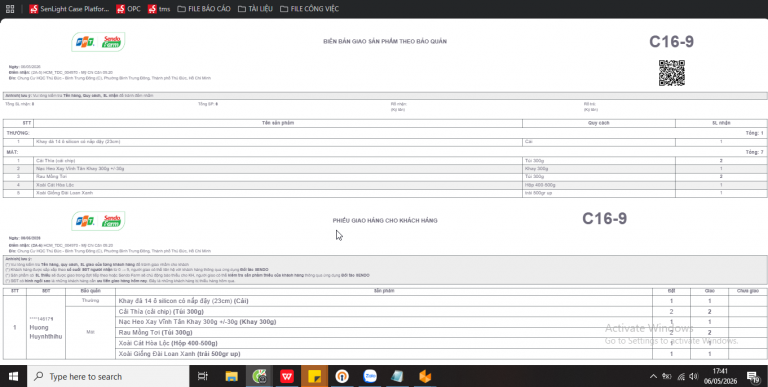Click the C16-9 code on the delivery slip
This screenshot has width=768, height=387.
point(604,218)
